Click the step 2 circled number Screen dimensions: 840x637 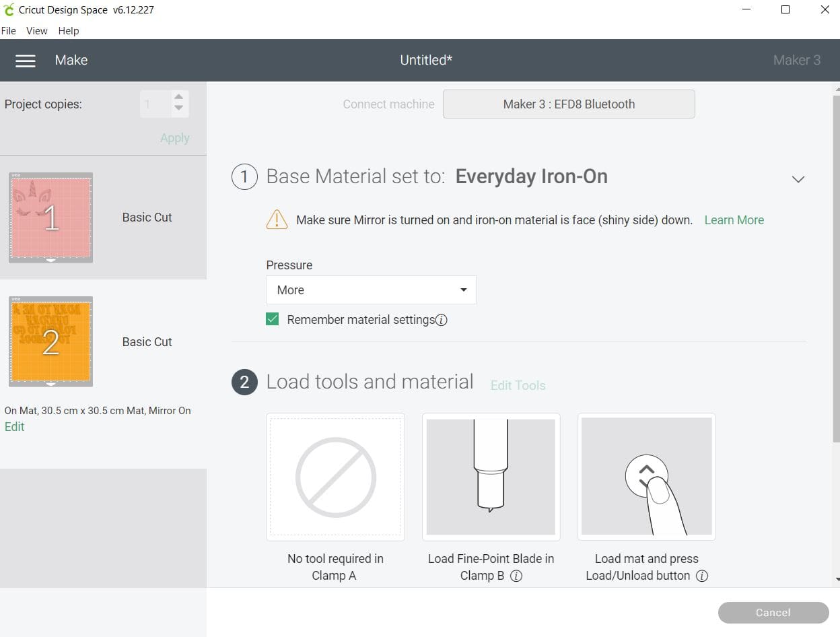(x=244, y=382)
